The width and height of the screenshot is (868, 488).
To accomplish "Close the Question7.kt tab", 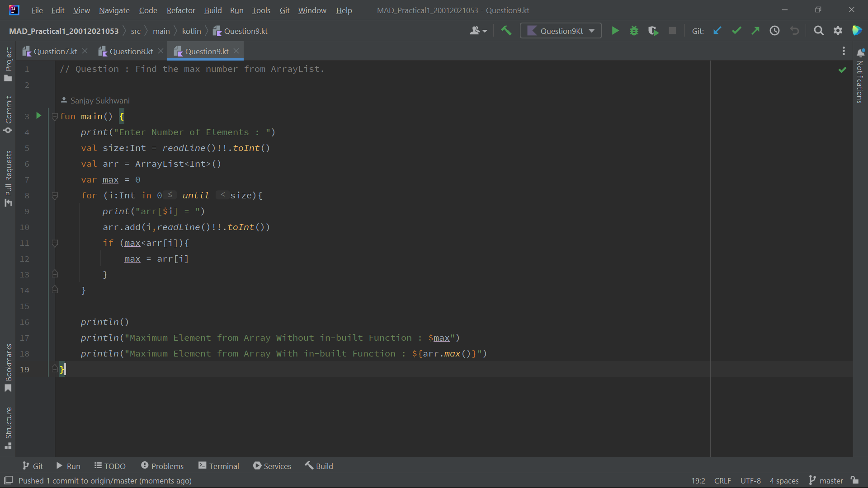I will 85,51.
